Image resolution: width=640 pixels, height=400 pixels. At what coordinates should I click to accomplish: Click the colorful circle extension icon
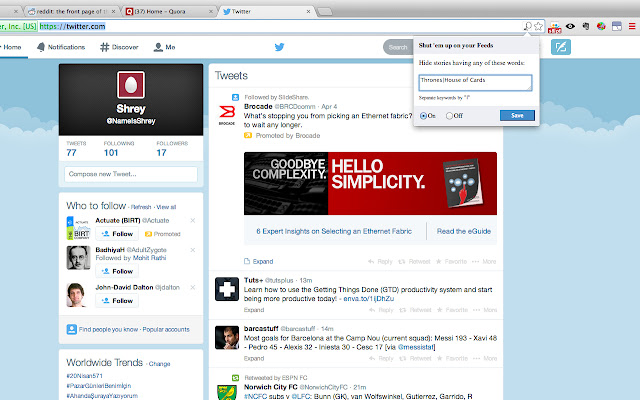point(601,27)
